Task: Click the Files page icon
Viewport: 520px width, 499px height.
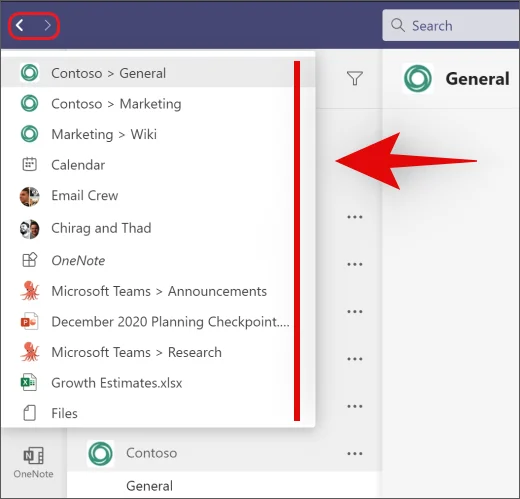Action: point(29,413)
